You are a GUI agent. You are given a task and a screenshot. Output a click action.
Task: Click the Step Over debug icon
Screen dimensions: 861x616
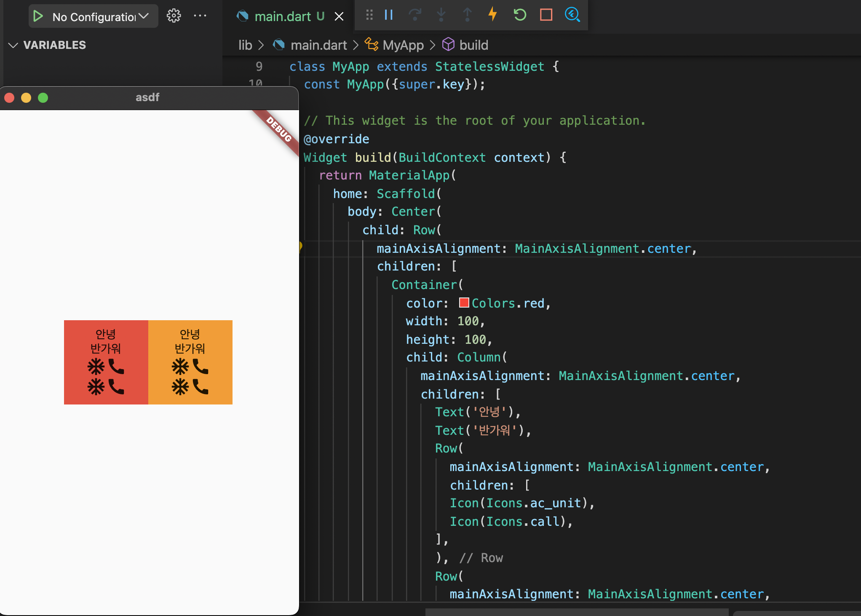click(414, 15)
